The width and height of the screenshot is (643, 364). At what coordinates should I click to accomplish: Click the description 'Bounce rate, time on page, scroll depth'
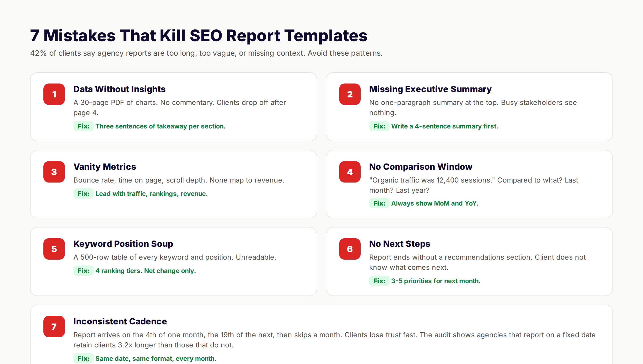pyautogui.click(x=179, y=180)
